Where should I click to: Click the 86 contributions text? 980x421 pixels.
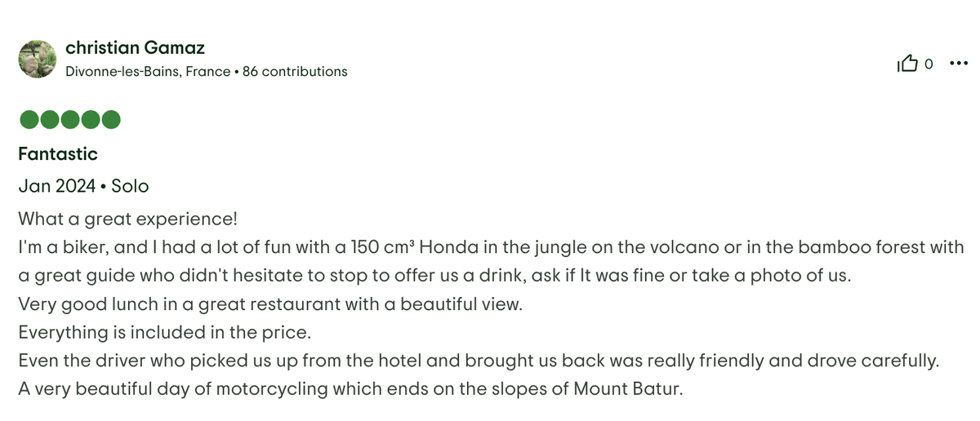click(295, 72)
